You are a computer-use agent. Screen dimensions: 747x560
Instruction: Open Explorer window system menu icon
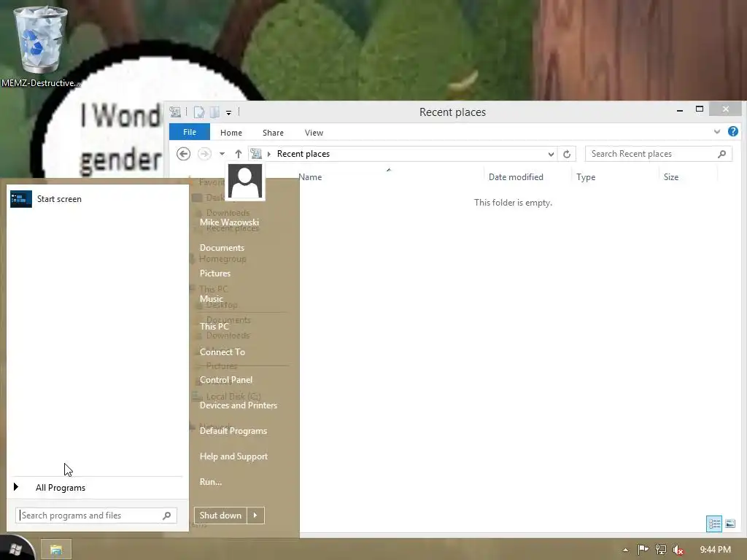pyautogui.click(x=175, y=112)
